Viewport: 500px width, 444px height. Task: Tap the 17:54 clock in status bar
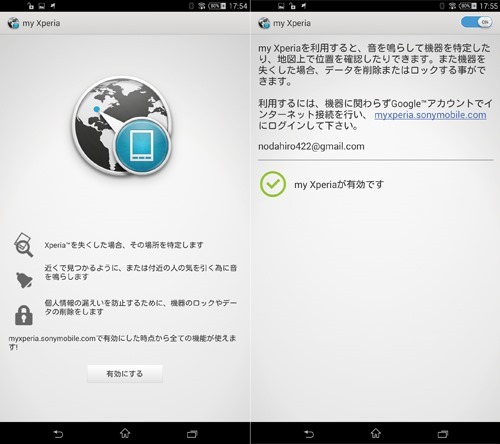238,6
